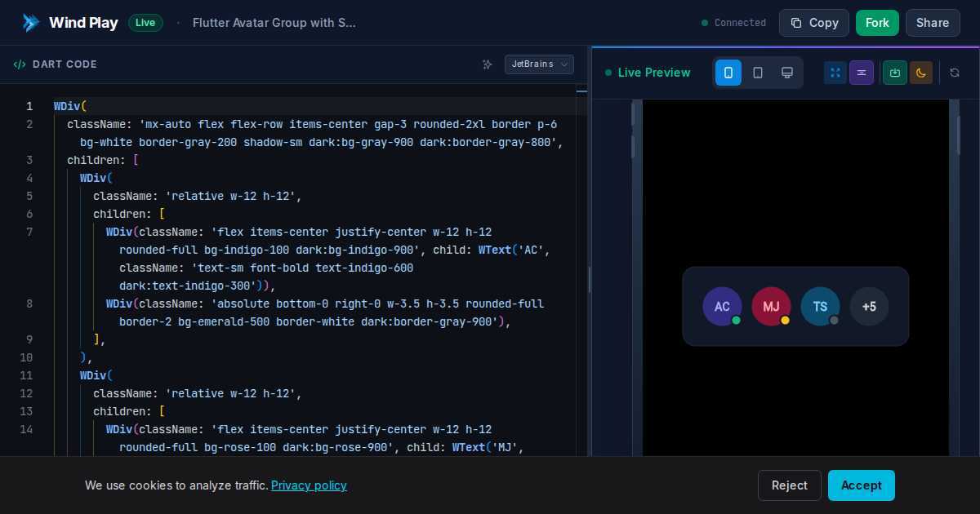This screenshot has width=980, height=514.
Task: Click the purple center-align layout icon
Action: pyautogui.click(x=862, y=73)
